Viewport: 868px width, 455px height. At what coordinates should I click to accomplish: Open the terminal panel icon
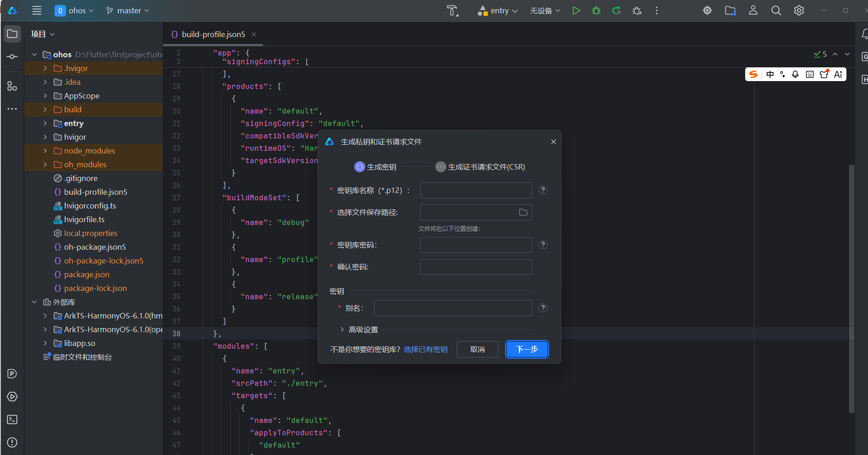click(x=12, y=419)
